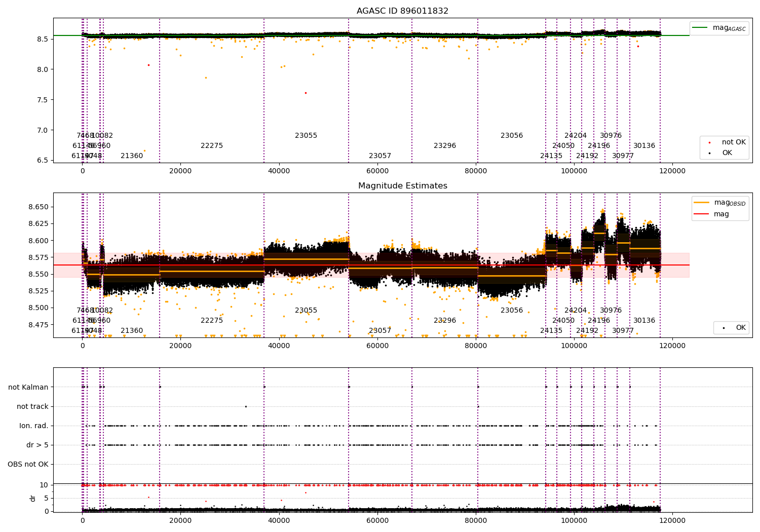760x532 pixels.
Task: Click the "not Kalman" axis label
Action: click(28, 387)
